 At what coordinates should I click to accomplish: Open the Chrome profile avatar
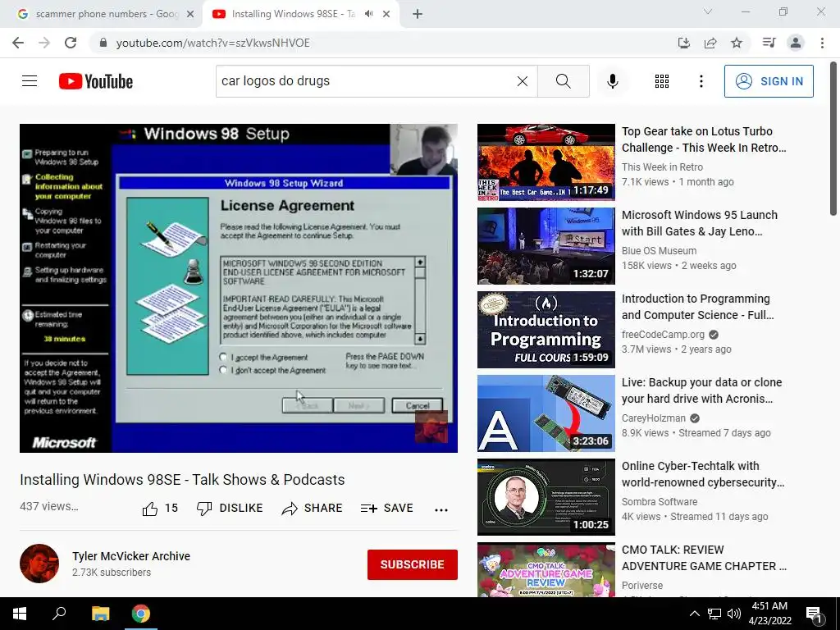click(x=796, y=43)
